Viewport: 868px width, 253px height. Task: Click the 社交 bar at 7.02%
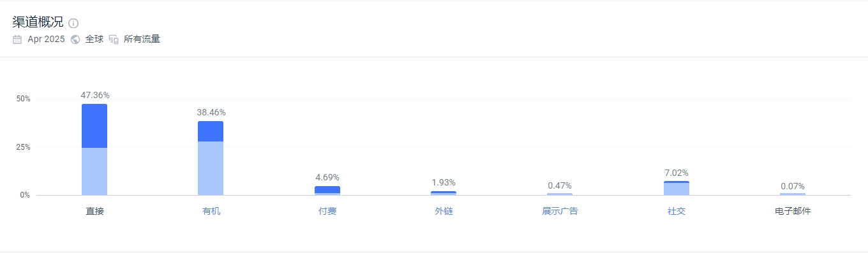click(677, 188)
